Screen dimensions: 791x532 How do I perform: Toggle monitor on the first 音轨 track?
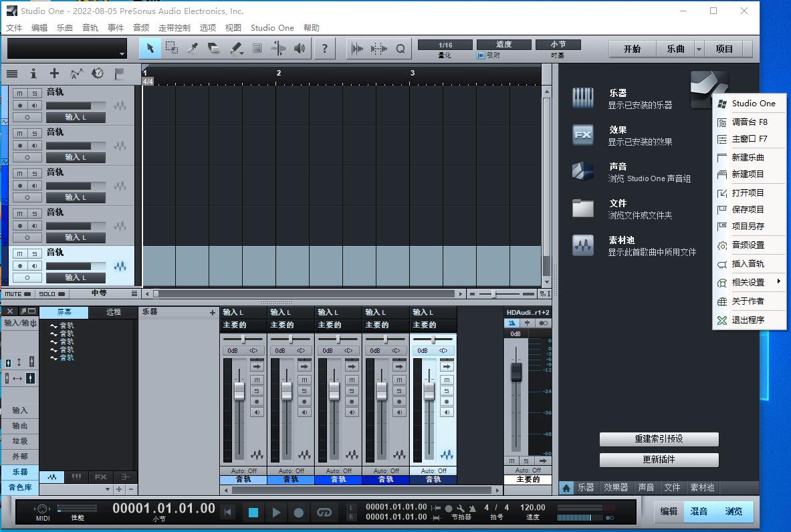point(34,106)
